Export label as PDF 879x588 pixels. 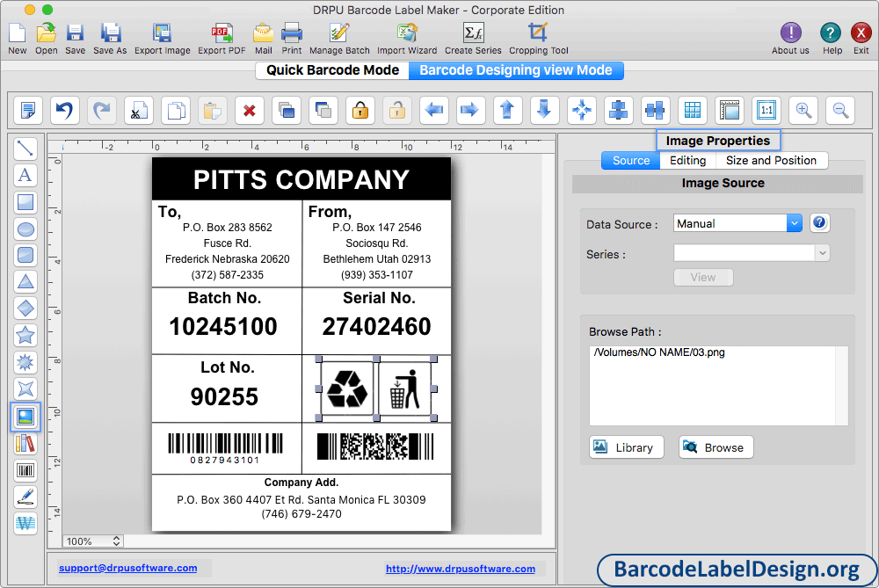(222, 38)
